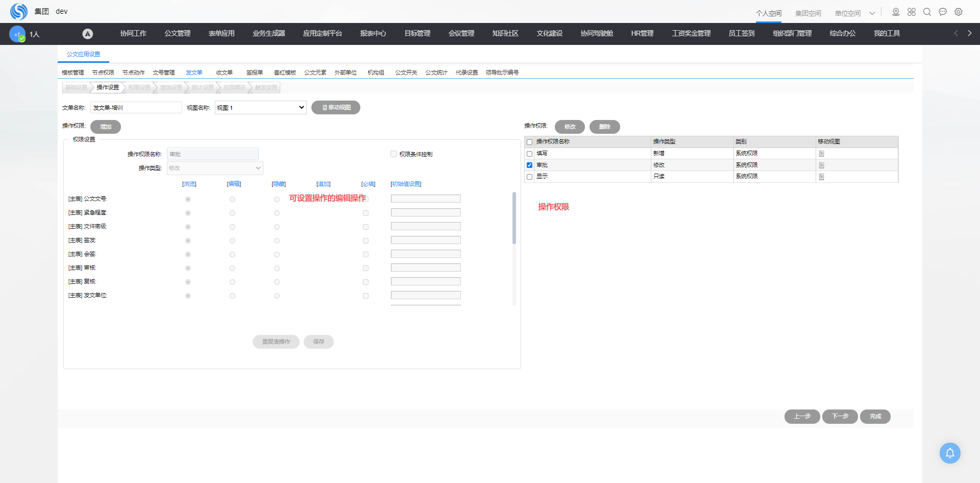Image resolution: width=980 pixels, height=483 pixels.
Task: Click the notification bell icon
Action: tap(949, 453)
